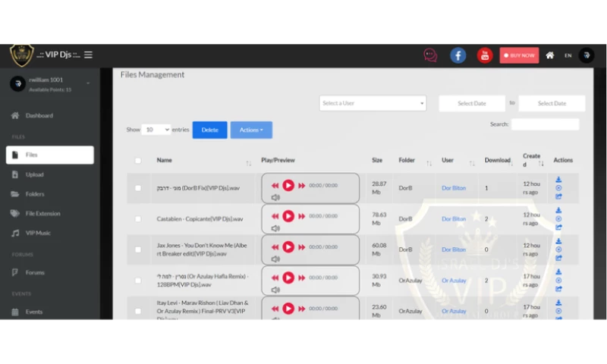
Task: Fast-forward the Jax Jones track preview
Action: click(x=301, y=246)
